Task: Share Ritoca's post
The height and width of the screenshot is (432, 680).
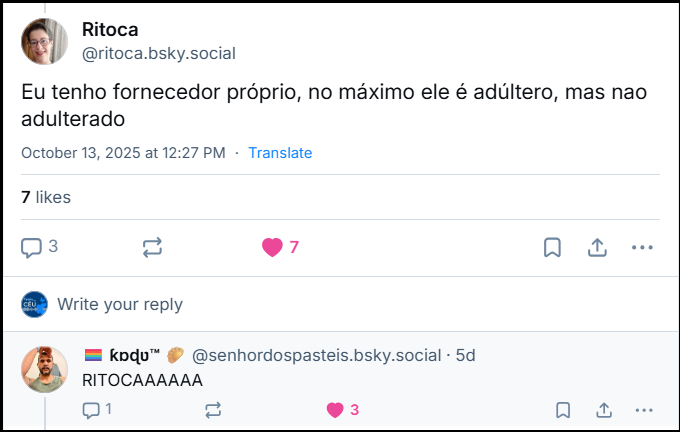Action: (x=597, y=247)
